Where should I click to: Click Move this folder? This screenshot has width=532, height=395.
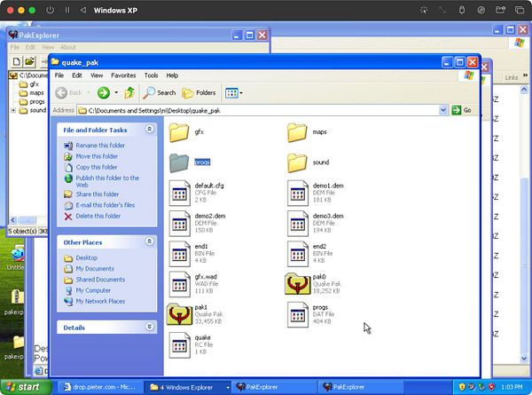point(97,156)
